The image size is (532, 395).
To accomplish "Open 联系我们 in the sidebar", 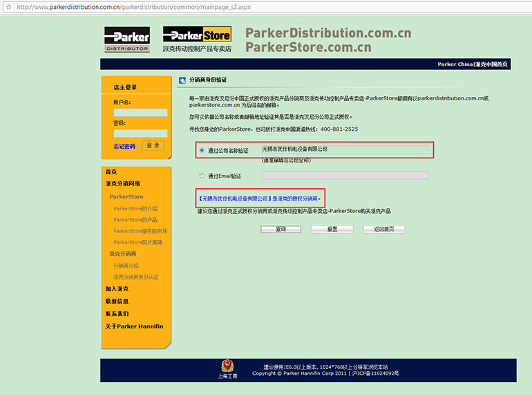I will pyautogui.click(x=117, y=314).
